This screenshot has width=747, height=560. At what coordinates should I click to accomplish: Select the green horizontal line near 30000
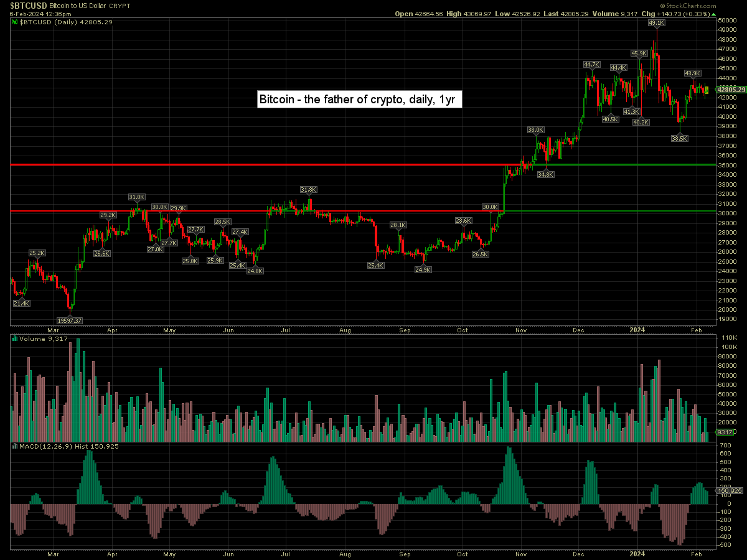coord(622,212)
